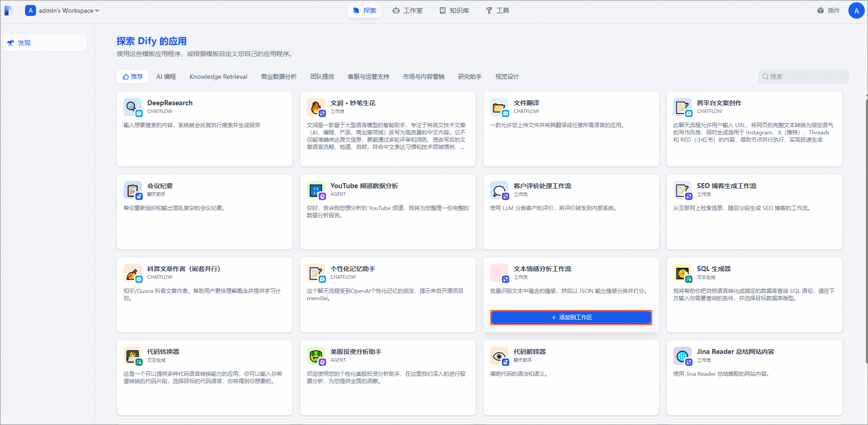Open the 插件 plugins page
Viewport: 868px width, 425px height.
pos(828,10)
